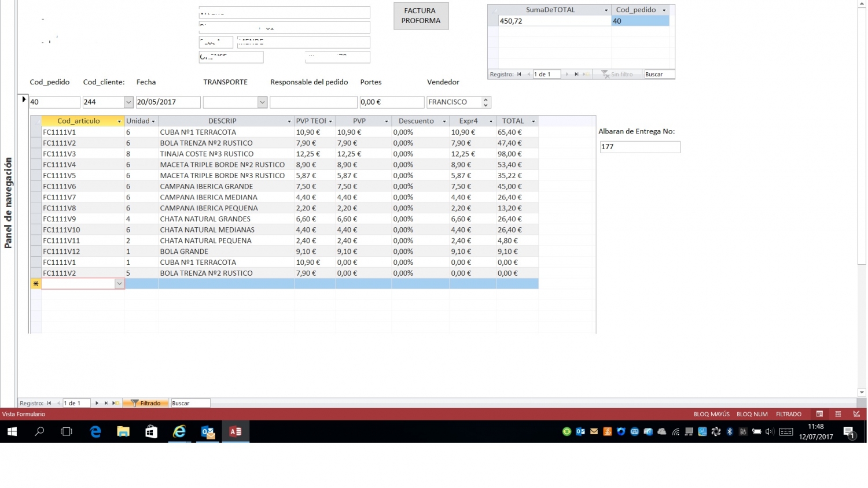The width and height of the screenshot is (868, 488).
Task: Click Albaran de Entrega No field 177
Action: pyautogui.click(x=640, y=147)
